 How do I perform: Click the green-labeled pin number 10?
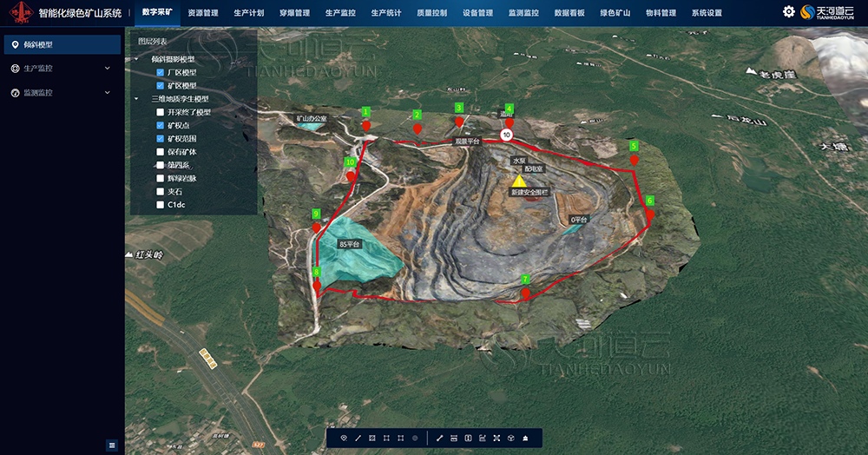pyautogui.click(x=351, y=176)
